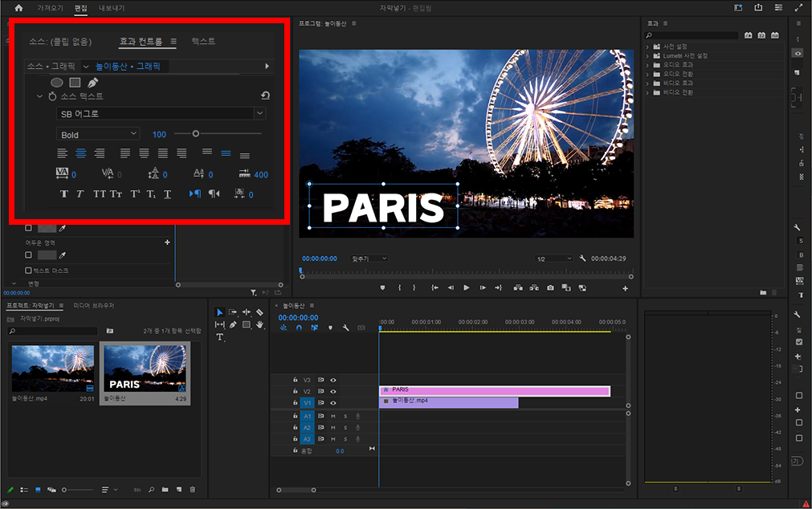Select the Type tool in the toolbox

tap(220, 337)
